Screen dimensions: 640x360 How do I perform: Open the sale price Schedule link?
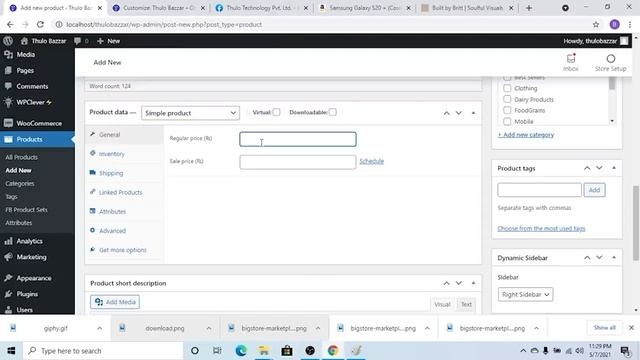pyautogui.click(x=371, y=161)
